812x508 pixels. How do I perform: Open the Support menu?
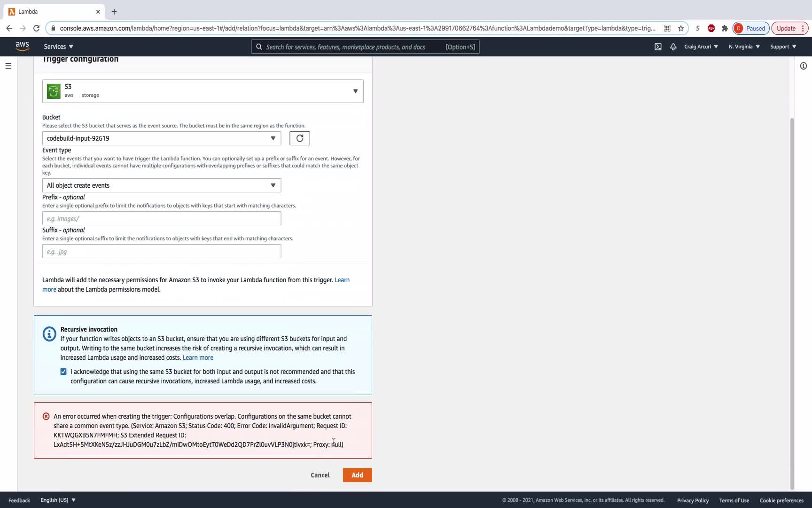[x=783, y=47]
